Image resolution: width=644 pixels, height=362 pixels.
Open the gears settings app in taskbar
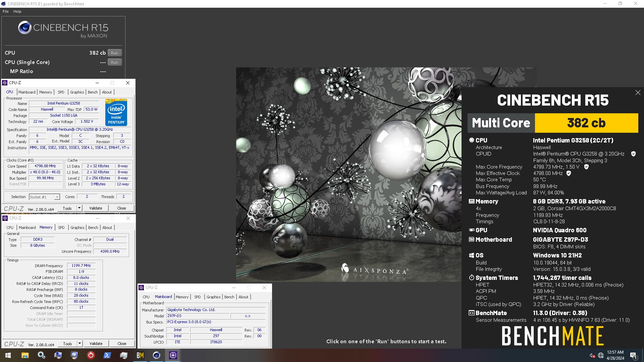click(41, 355)
